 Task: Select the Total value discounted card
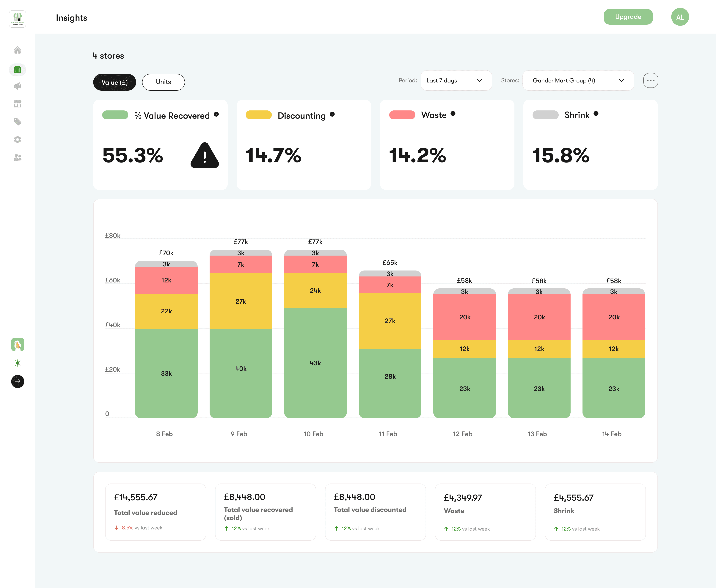[376, 512]
